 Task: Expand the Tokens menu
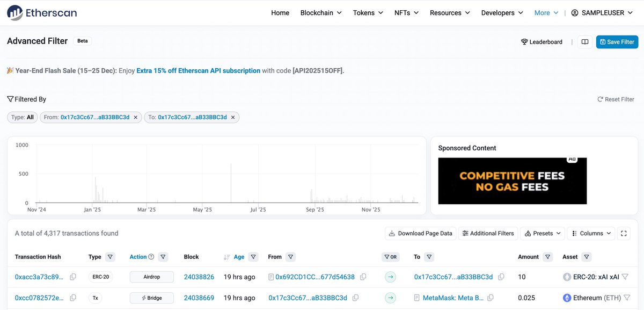click(368, 13)
